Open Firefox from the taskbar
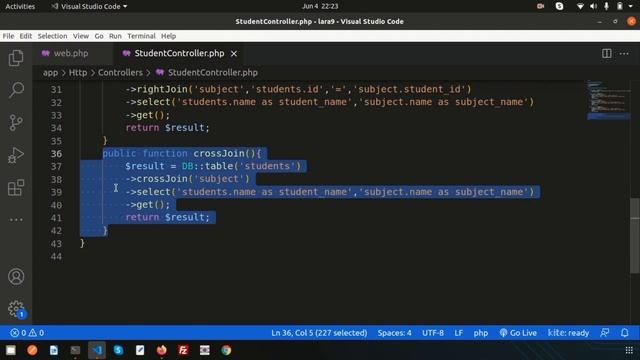 (162, 350)
